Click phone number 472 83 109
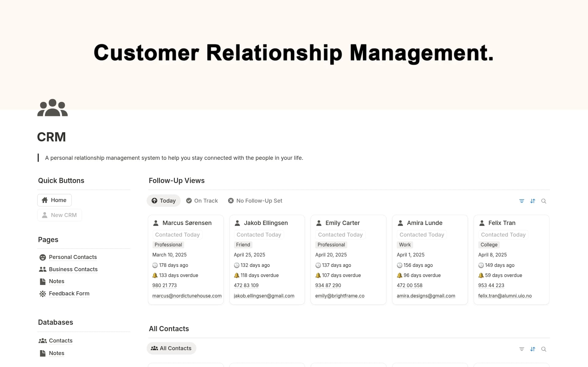Screen dimensions: 588x367 246,285
